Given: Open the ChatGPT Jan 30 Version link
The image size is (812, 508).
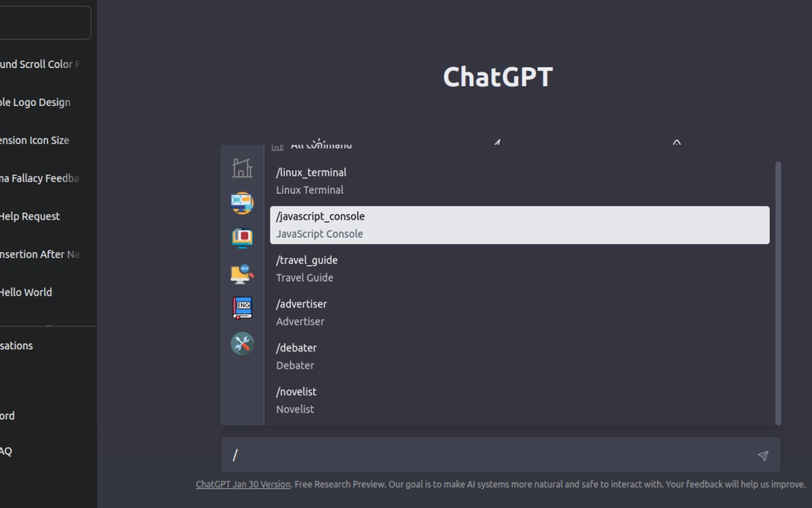Looking at the screenshot, I should [243, 484].
